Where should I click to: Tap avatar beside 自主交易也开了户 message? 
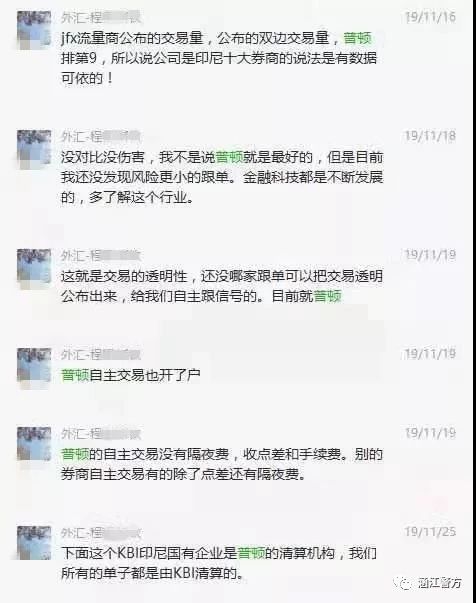[34, 365]
